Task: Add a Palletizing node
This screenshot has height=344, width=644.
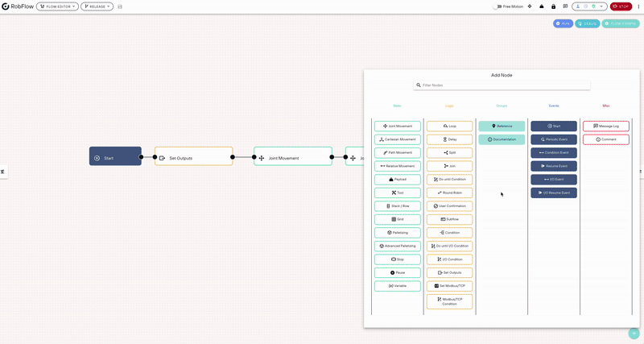Action: click(398, 233)
